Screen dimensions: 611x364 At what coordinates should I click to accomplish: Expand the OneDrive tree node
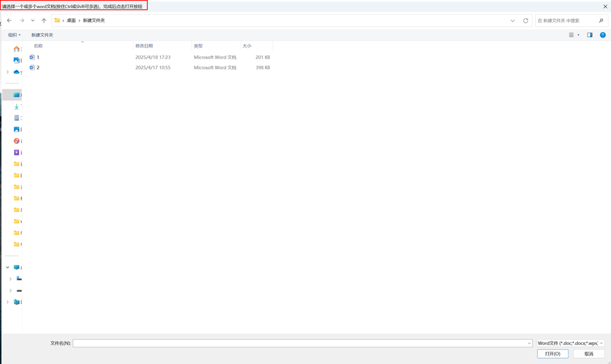[x=7, y=72]
